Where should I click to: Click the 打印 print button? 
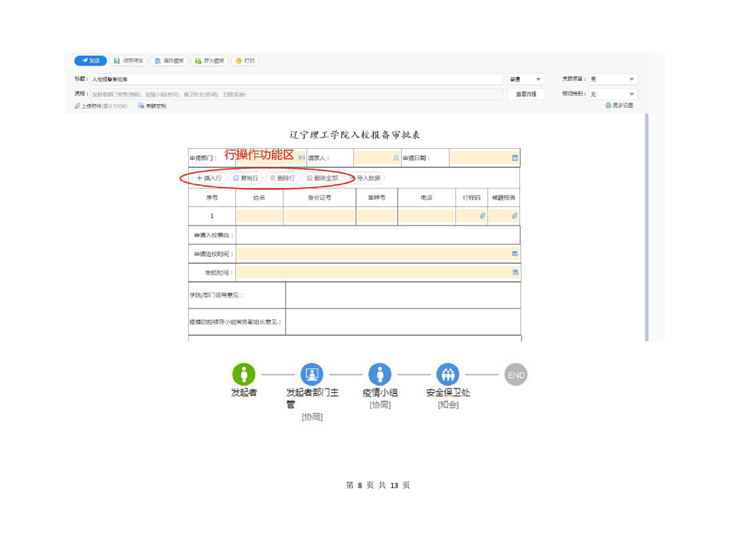245,61
